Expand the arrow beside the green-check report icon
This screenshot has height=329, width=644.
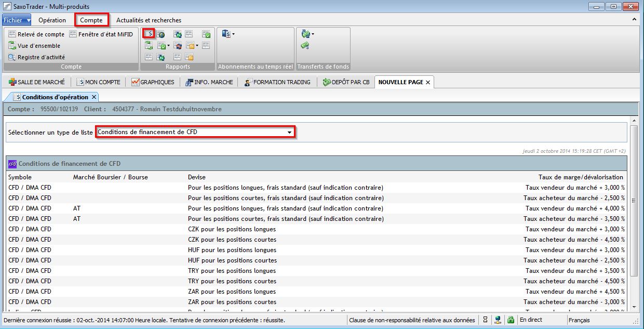pos(169,46)
